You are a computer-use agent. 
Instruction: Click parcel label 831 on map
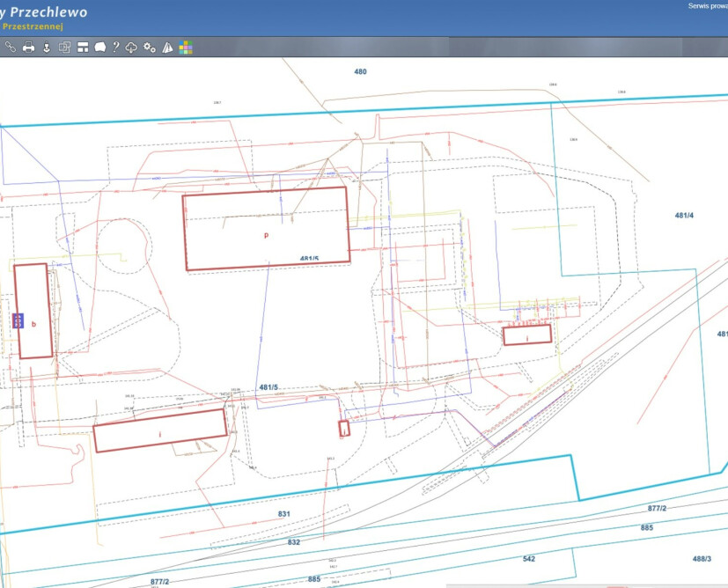click(x=283, y=513)
